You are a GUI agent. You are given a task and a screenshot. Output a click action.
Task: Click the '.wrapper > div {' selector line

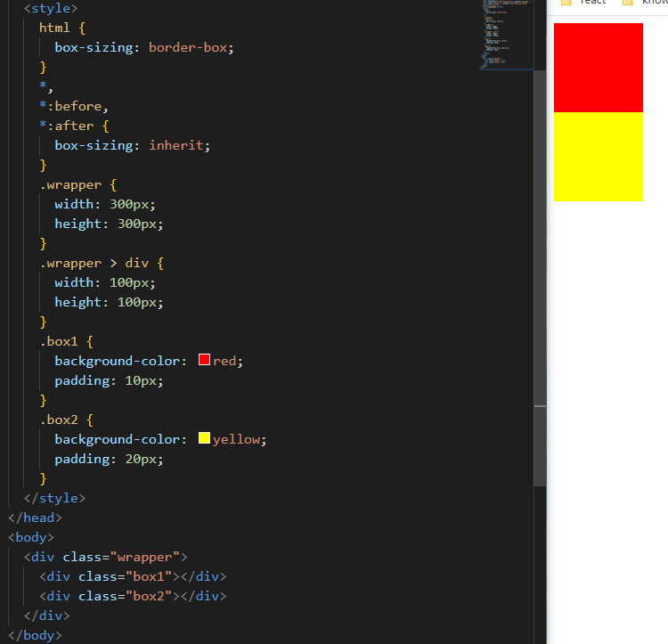point(102,264)
